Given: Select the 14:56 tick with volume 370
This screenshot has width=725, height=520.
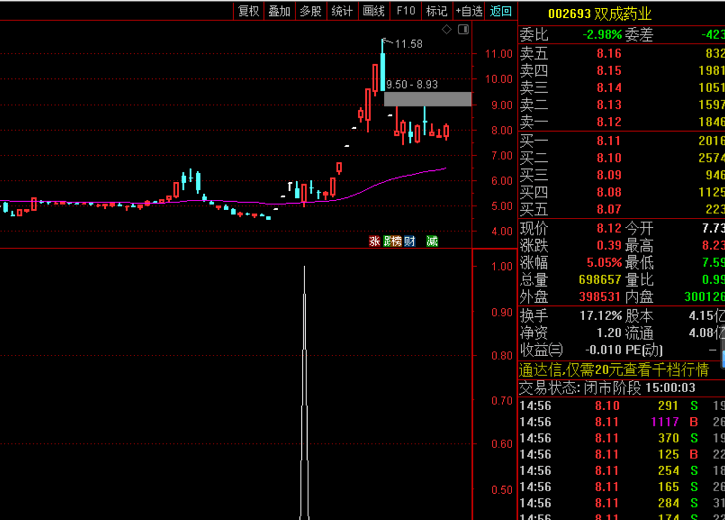Looking at the screenshot, I should [x=621, y=438].
